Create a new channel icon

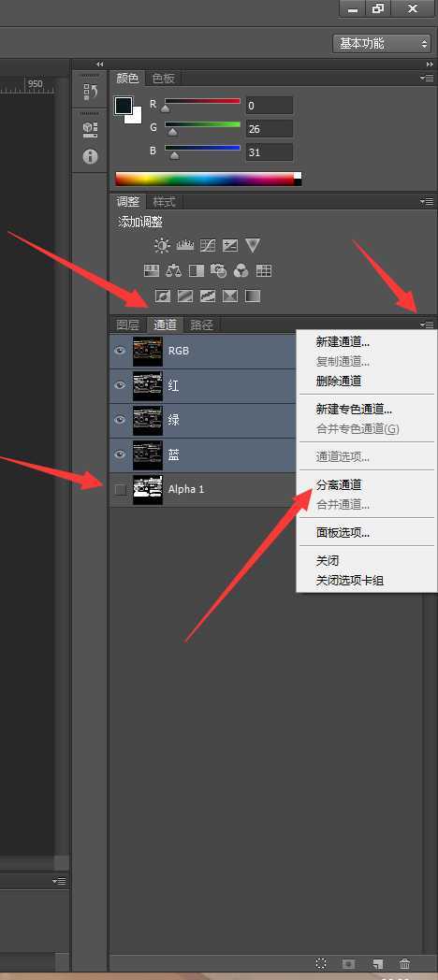(x=377, y=964)
